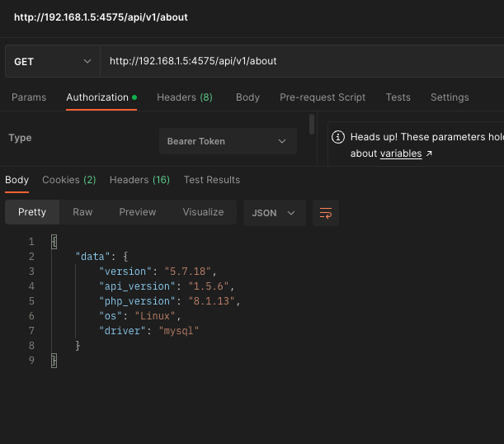Select the response Body tab

16,180
